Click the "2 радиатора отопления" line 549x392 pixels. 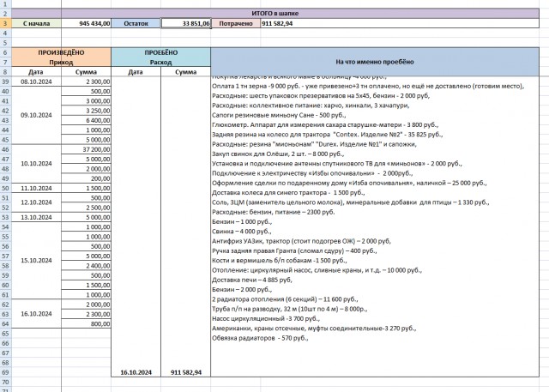[285, 299]
